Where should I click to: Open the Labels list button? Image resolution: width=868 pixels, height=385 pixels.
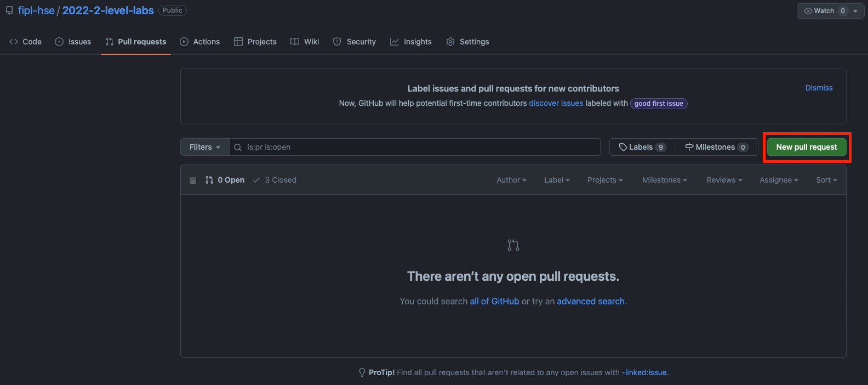click(643, 147)
